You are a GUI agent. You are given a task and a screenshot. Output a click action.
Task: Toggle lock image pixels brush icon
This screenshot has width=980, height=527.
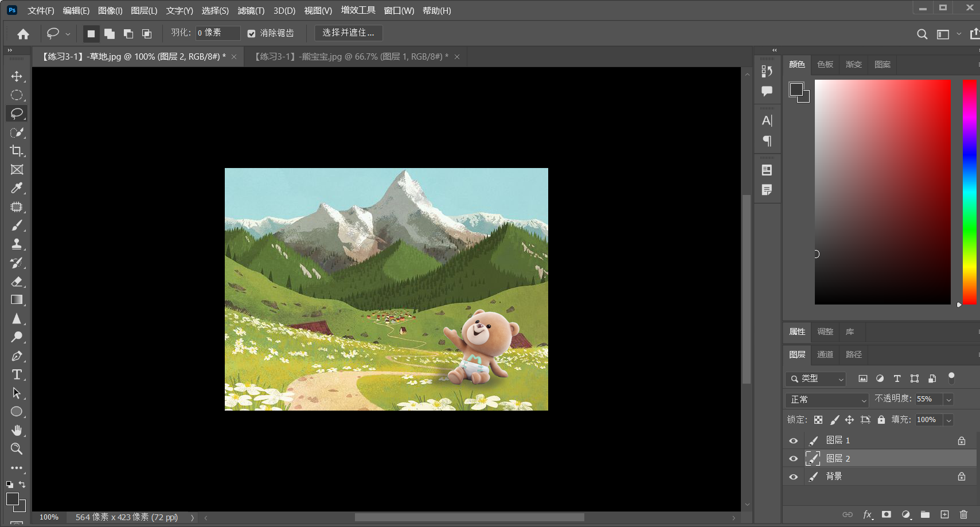pos(834,420)
